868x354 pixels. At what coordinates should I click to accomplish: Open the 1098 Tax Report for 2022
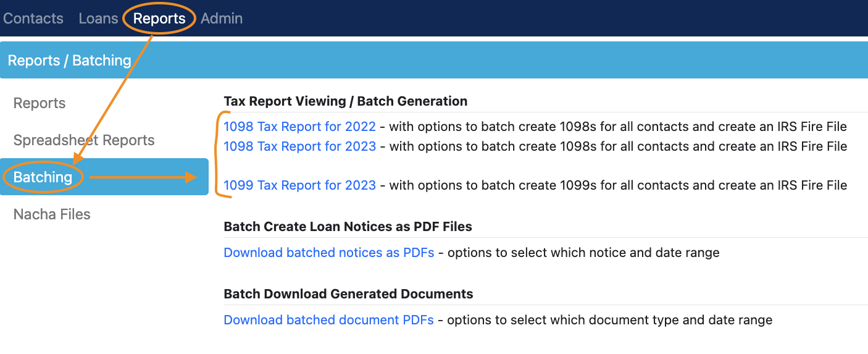pos(299,127)
